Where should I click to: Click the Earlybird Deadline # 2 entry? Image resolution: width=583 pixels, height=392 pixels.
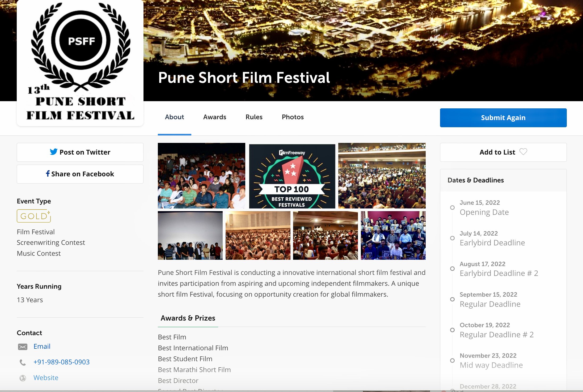click(499, 273)
